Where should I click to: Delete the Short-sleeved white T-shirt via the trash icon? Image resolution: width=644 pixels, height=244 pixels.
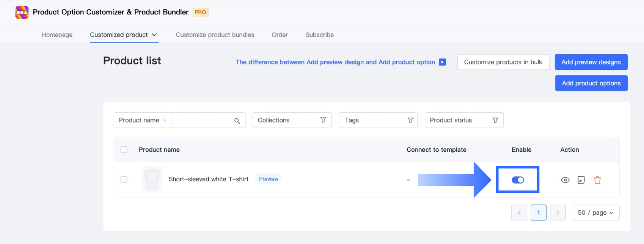pos(597,180)
